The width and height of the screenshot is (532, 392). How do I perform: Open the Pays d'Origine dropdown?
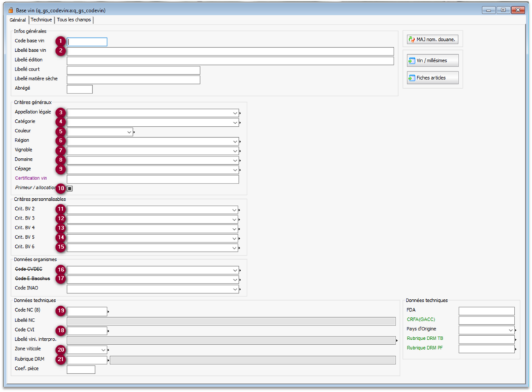[x=511, y=330]
